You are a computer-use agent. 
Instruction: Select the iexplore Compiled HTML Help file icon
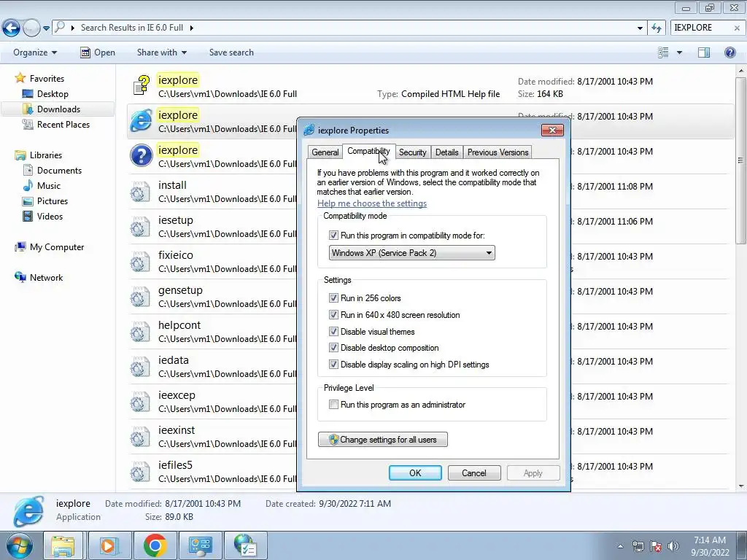click(x=141, y=86)
